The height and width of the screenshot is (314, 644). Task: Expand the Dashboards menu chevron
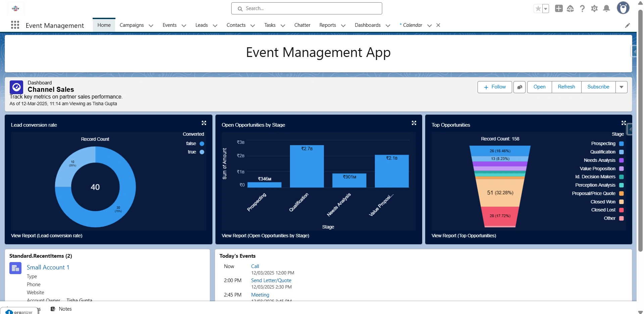click(388, 25)
